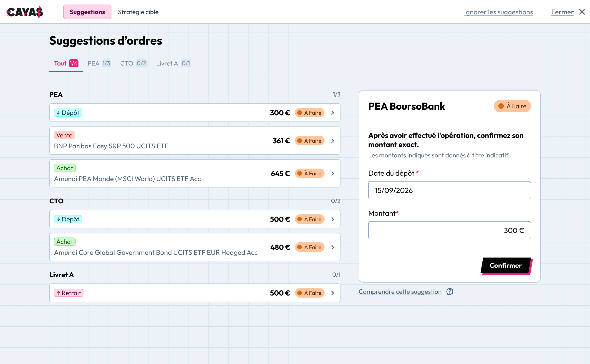Click the Dépôt tag in CTO section
590x364 pixels.
[x=68, y=219]
